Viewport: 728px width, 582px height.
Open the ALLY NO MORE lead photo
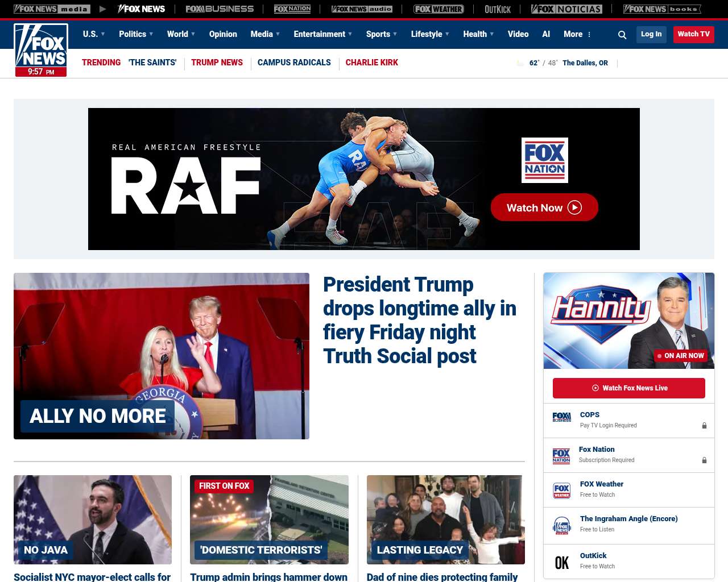[162, 356]
